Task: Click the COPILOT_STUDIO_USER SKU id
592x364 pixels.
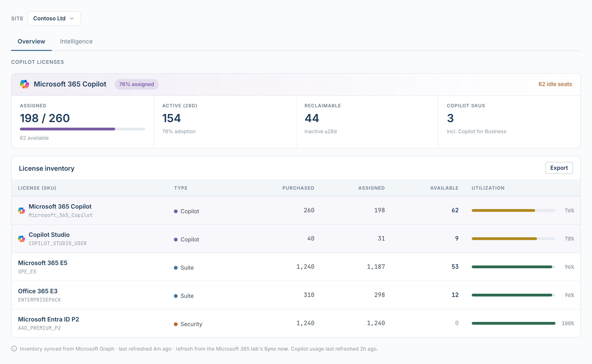Action: (58, 243)
